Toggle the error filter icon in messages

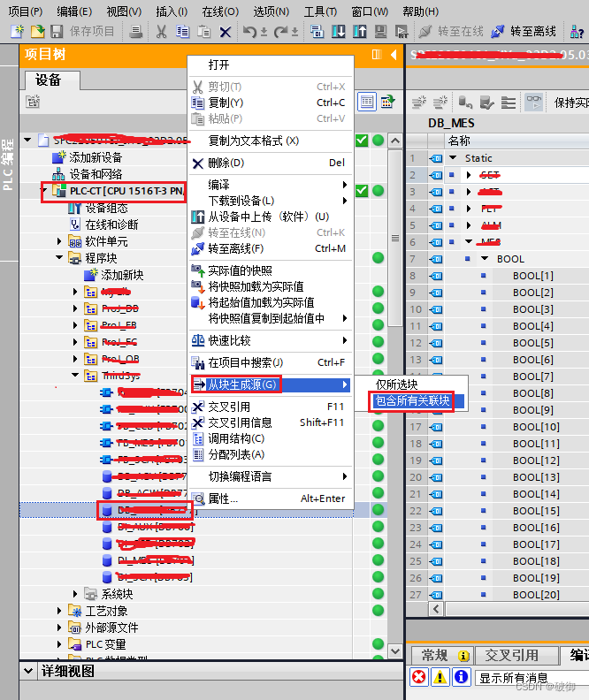(x=419, y=677)
